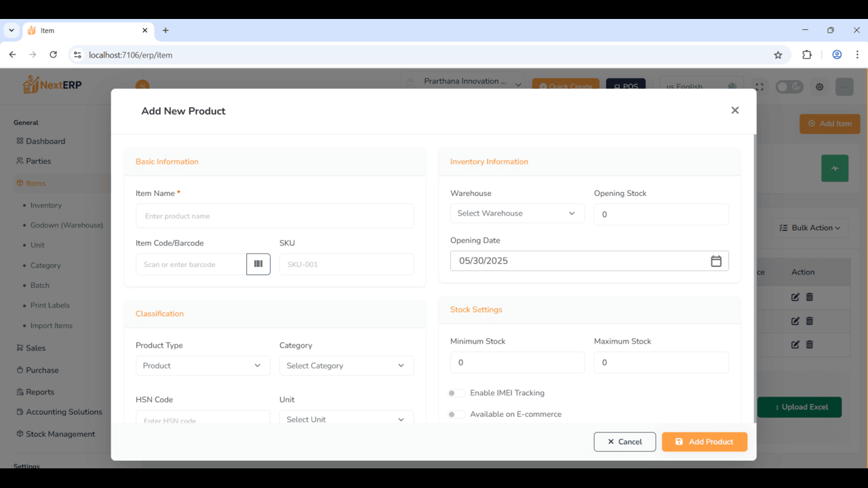Screen dimensions: 868x488
Task: Click the Add Product button
Action: click(x=705, y=441)
